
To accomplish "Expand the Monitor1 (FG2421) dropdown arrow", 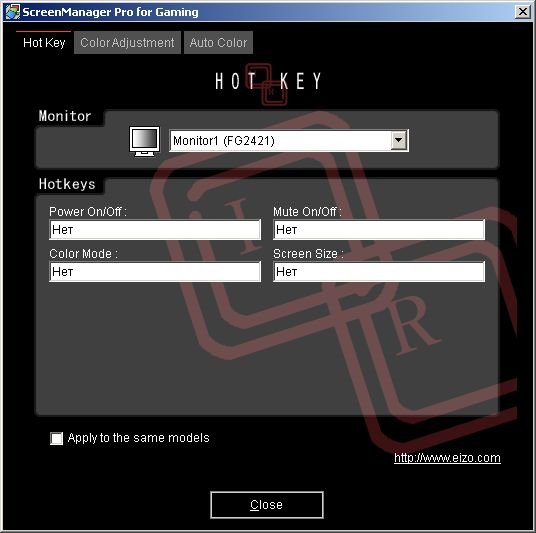I will [x=399, y=140].
